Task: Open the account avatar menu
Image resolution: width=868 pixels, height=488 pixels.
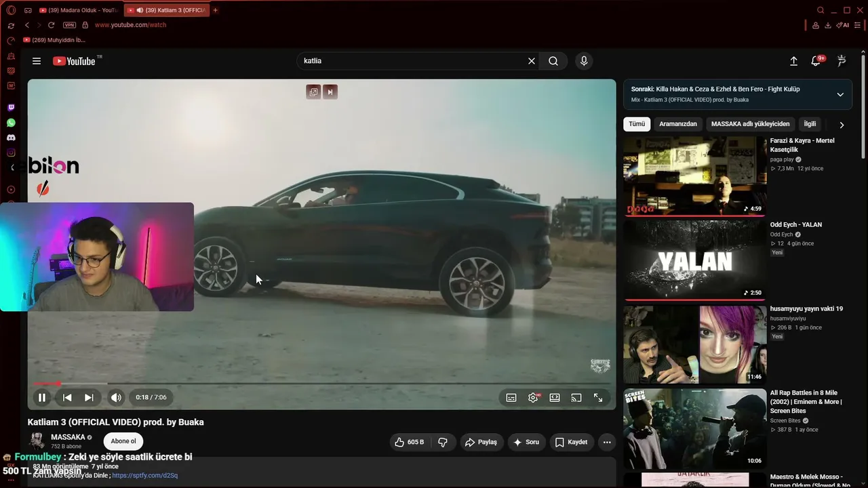Action: coord(842,61)
